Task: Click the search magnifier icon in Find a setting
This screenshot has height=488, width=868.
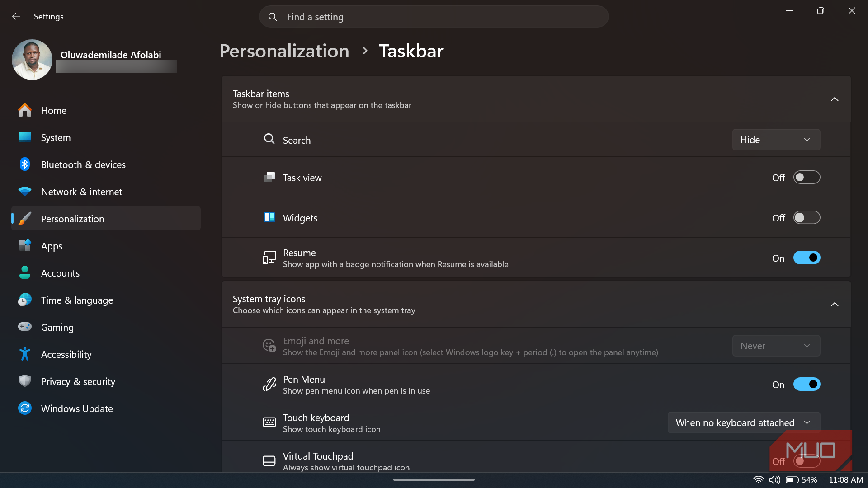Action: coord(273,17)
